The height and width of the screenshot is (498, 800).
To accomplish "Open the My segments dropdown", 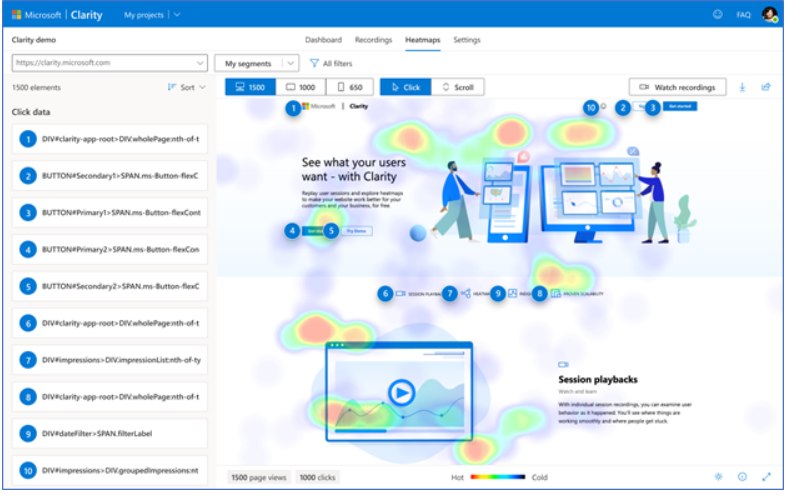I will coord(257,63).
